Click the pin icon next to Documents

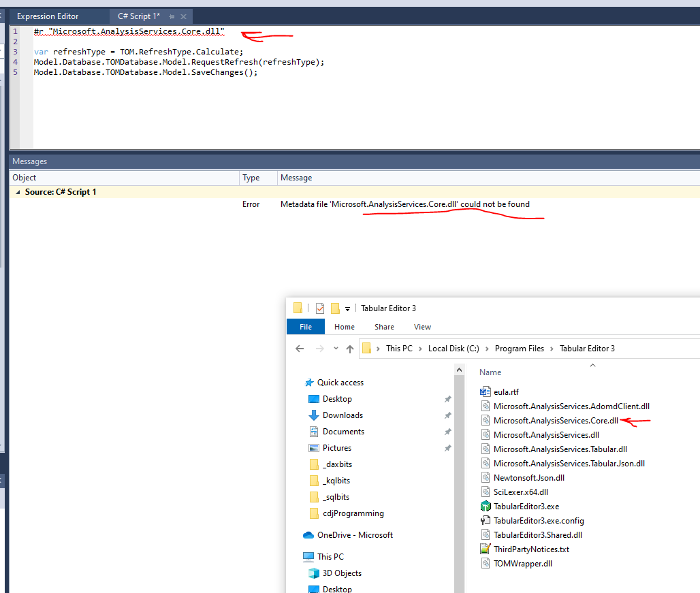click(448, 432)
